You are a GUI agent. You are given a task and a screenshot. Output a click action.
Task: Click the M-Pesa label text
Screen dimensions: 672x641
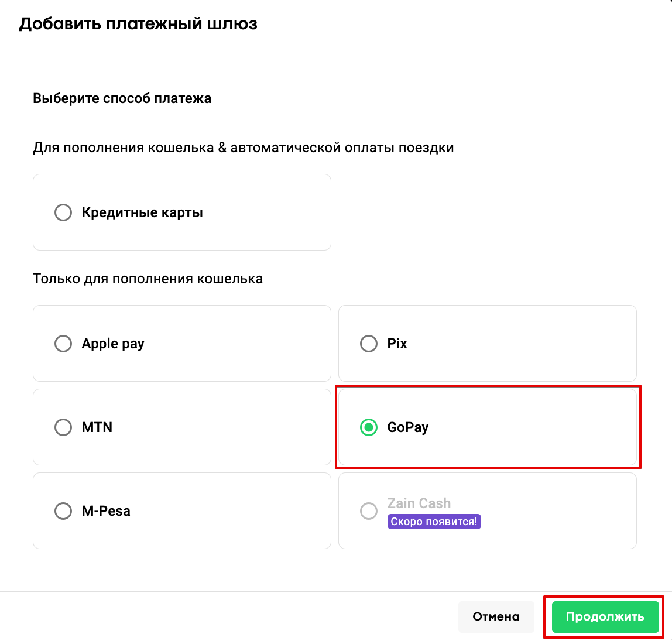tap(106, 511)
